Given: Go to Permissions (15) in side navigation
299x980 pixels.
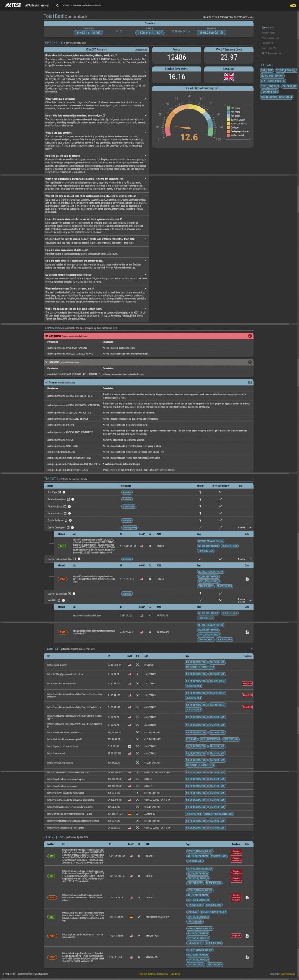Looking at the screenshot, I should 270,38.
